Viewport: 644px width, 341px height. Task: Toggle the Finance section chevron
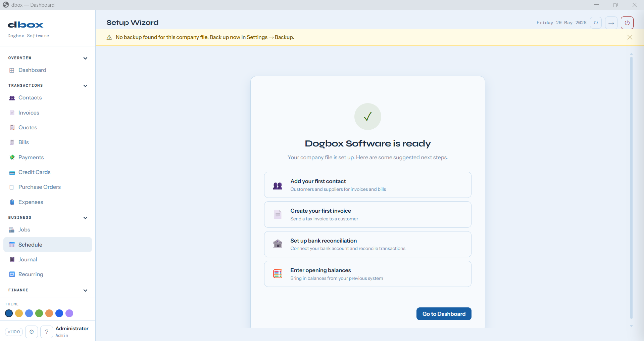click(x=85, y=290)
